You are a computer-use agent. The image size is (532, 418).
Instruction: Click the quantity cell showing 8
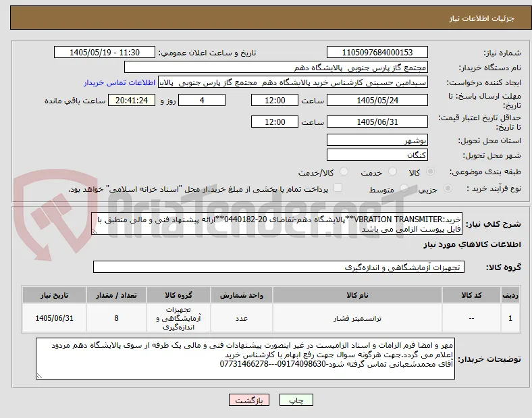[116, 318]
